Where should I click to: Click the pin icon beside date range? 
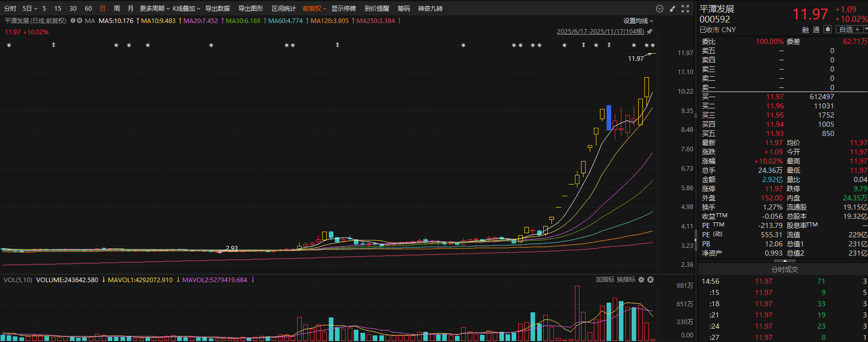(649, 32)
